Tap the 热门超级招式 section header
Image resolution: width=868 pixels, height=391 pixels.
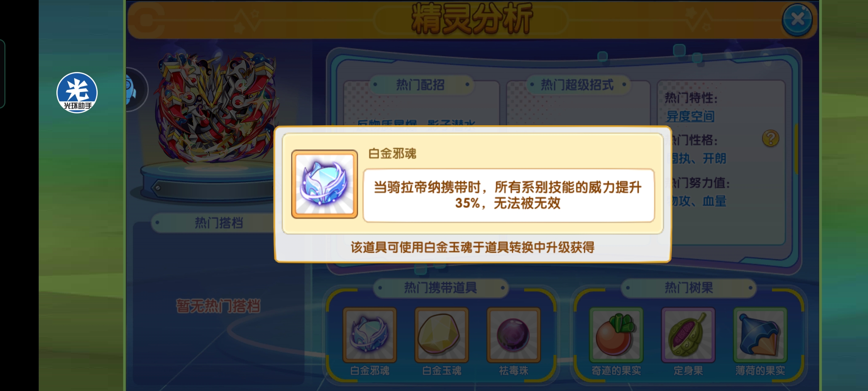tap(577, 85)
